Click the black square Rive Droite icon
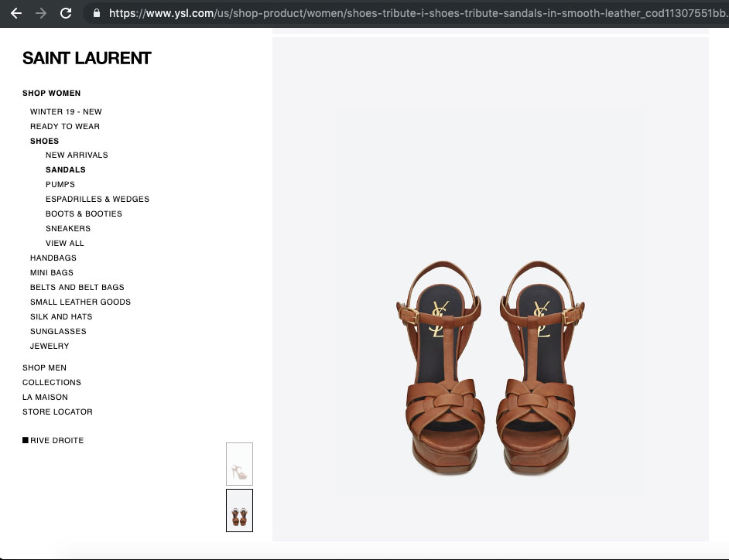Viewport: 729px width, 560px height. pos(26,440)
